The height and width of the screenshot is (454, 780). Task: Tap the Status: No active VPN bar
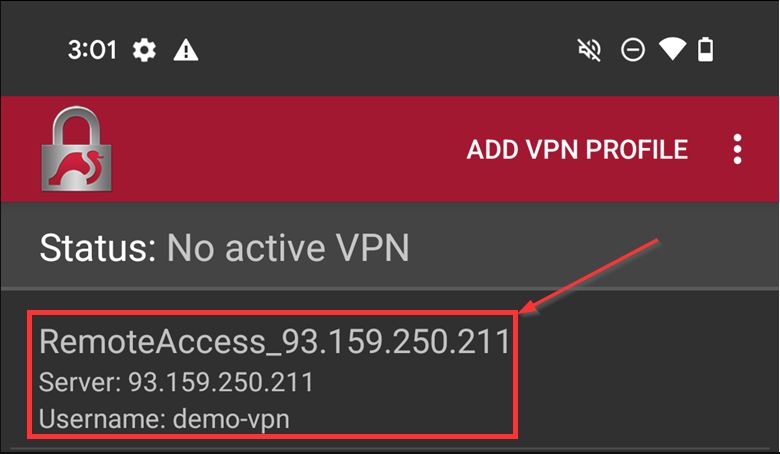389,247
